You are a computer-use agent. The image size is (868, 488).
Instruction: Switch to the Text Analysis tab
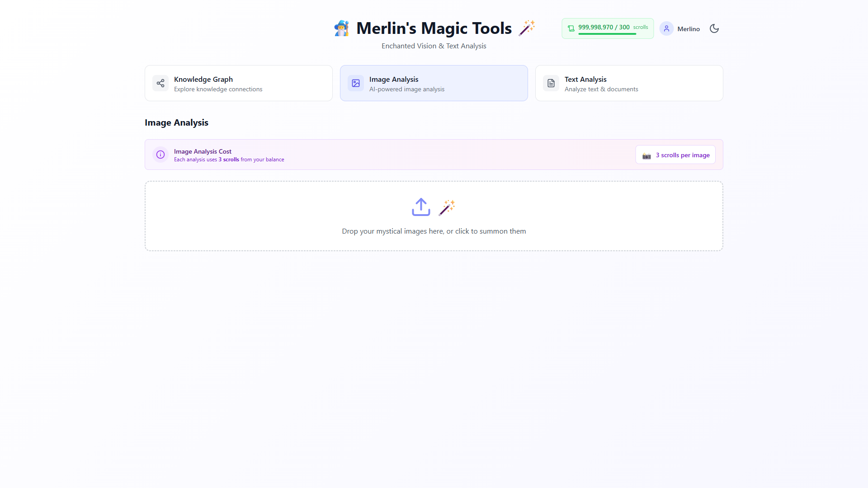[629, 83]
